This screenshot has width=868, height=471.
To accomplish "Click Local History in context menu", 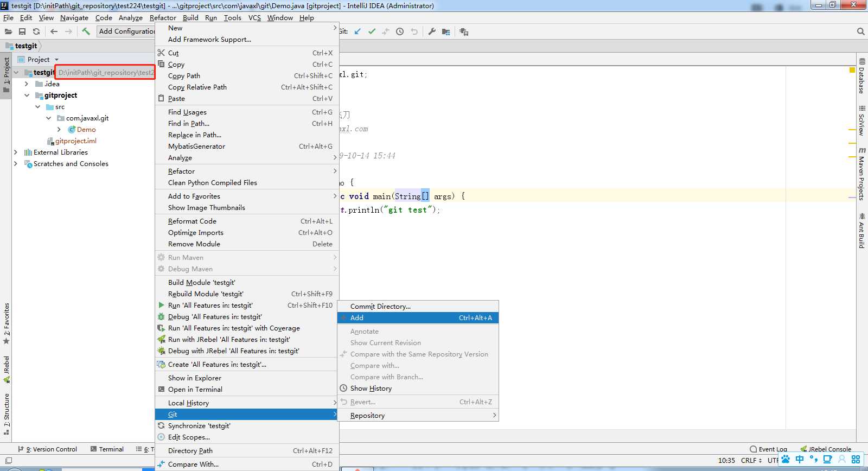I will tap(247, 403).
